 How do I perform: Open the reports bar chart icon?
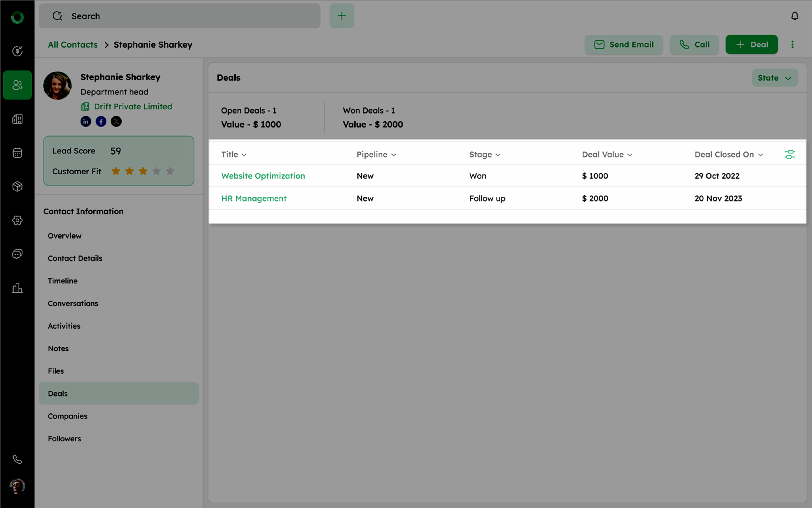click(17, 288)
